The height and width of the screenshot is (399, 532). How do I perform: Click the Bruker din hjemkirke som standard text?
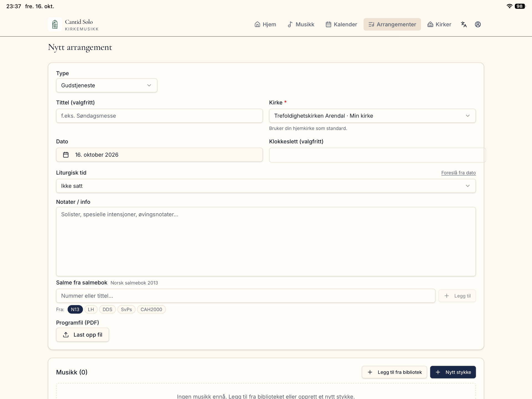[x=308, y=128]
